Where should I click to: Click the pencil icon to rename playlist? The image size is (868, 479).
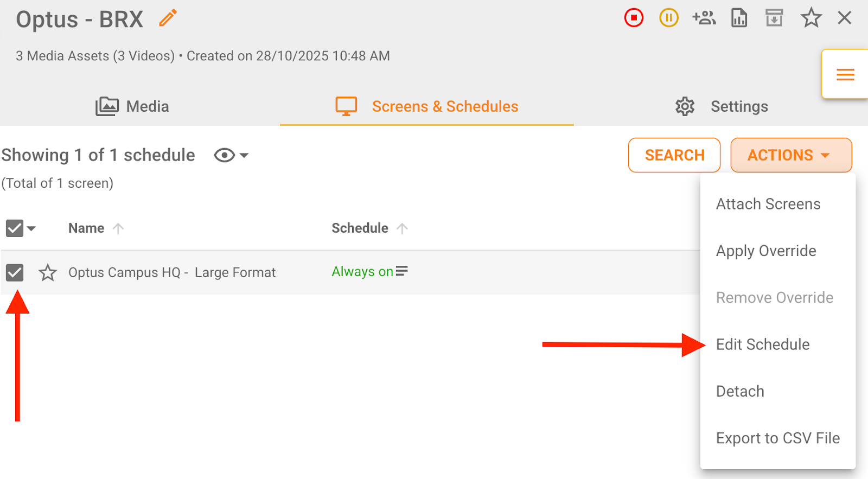pos(168,18)
